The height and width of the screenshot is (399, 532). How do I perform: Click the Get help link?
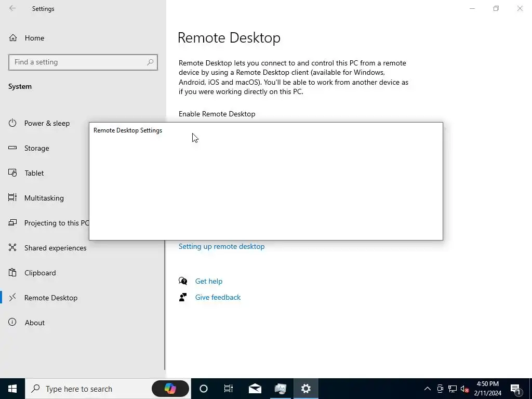point(209,281)
